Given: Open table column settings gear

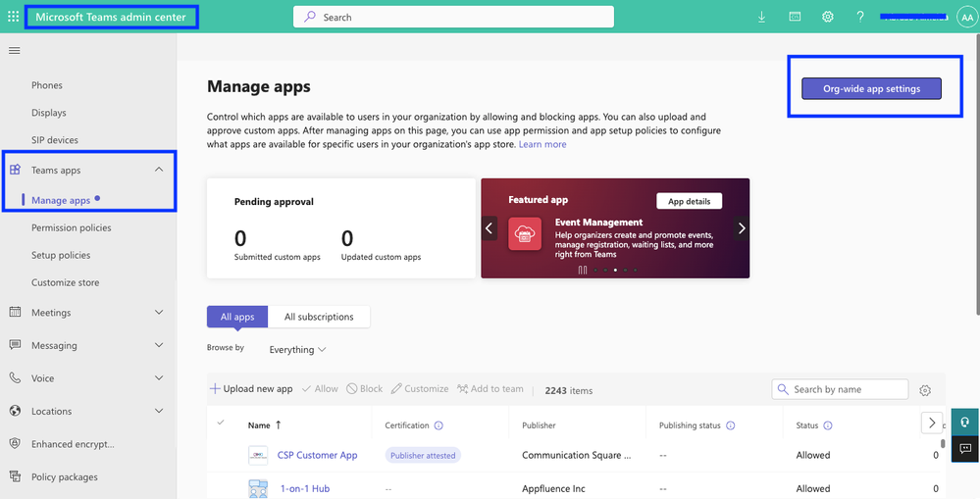Looking at the screenshot, I should pyautogui.click(x=925, y=390).
